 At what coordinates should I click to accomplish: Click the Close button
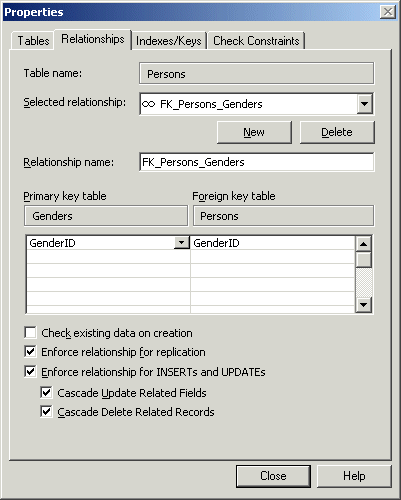[273, 476]
